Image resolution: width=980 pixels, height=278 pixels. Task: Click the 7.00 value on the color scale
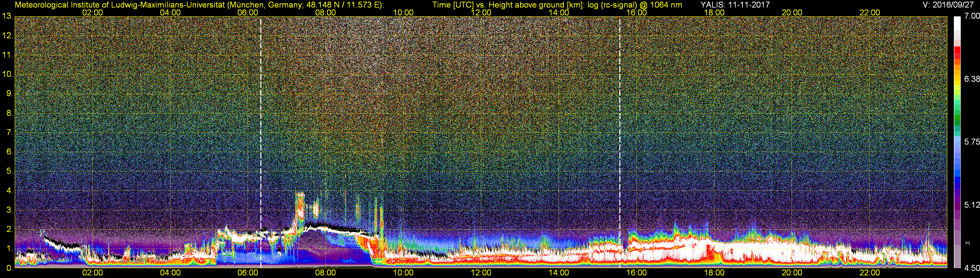[x=972, y=16]
